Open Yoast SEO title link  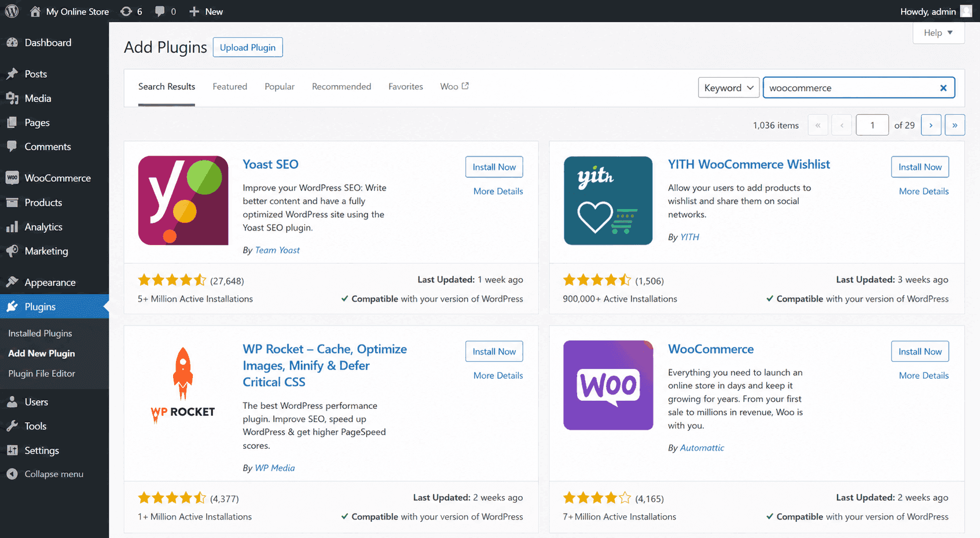[x=270, y=164]
